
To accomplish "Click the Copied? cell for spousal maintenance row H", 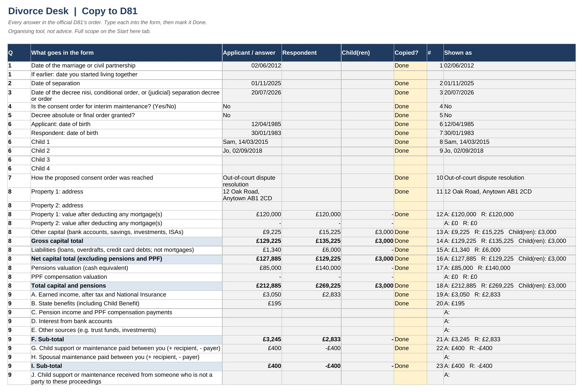I will (410, 357).
